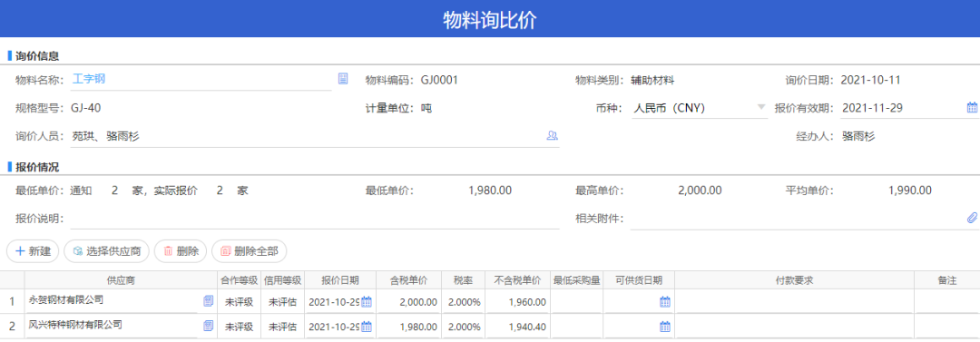The height and width of the screenshot is (342, 980).
Task: Select supplier cell 风兴特种钢材有限公司
Action: point(121,326)
